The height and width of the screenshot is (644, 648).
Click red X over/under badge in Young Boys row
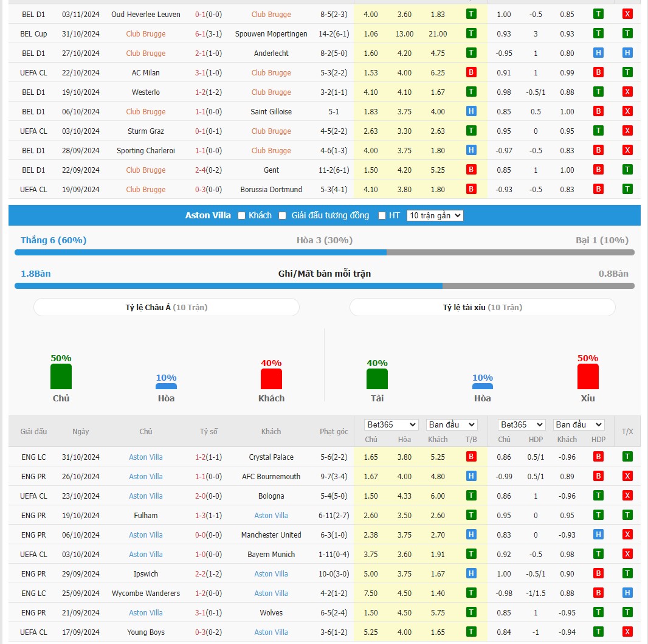tap(627, 632)
